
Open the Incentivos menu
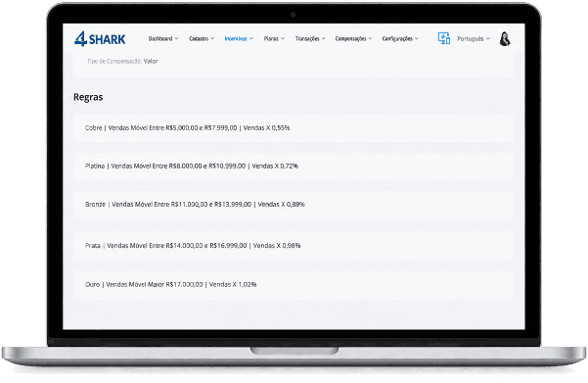click(239, 38)
